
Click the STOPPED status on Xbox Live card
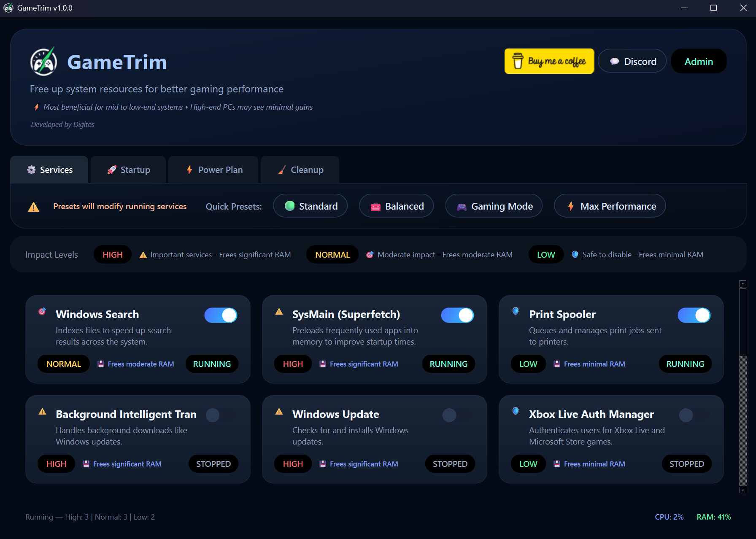click(687, 464)
